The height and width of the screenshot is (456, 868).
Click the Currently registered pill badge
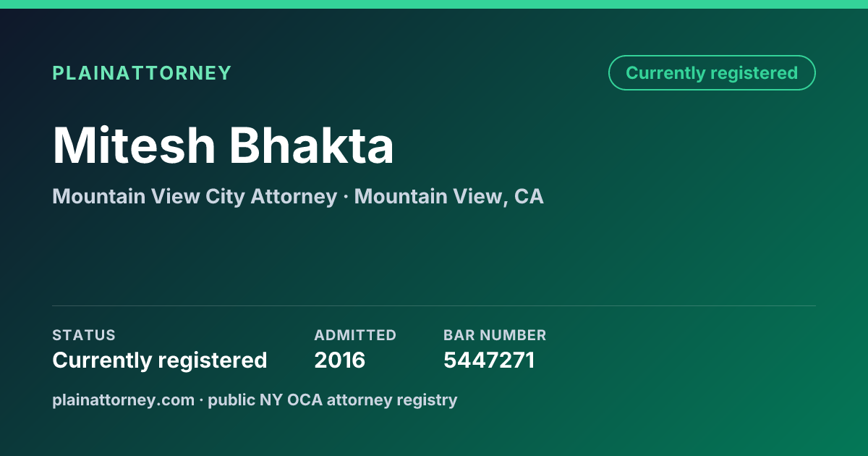coord(712,72)
